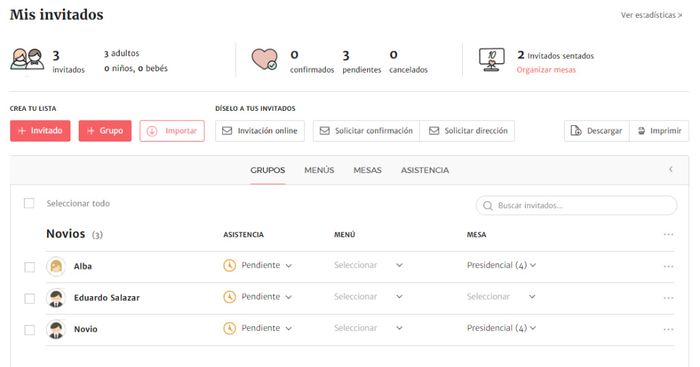Check the Seleccionar todo checkbox
Screen dimensions: 700x367
[29, 204]
